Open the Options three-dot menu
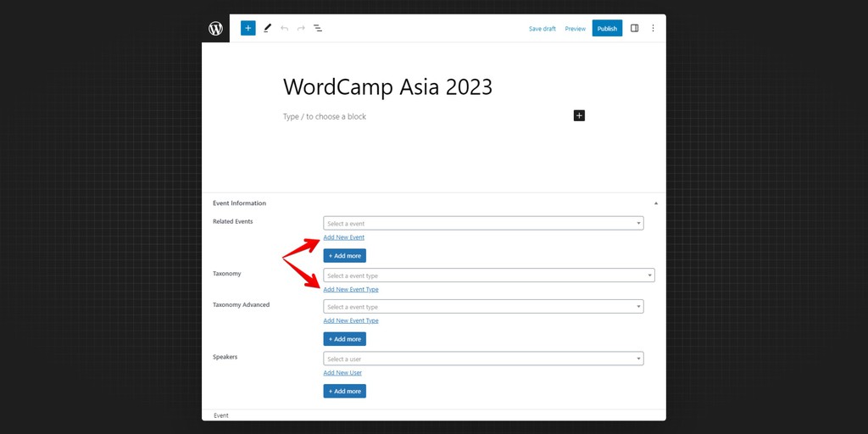 point(654,28)
